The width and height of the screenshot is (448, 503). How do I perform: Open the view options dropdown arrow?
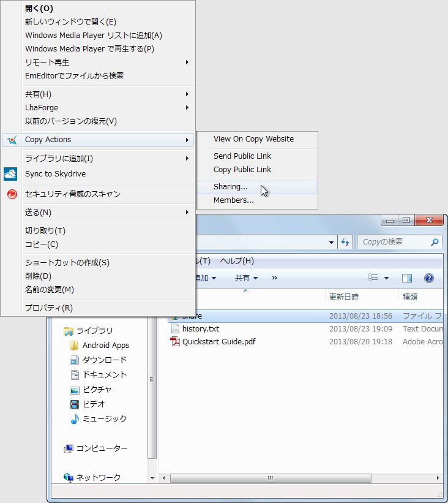386,278
